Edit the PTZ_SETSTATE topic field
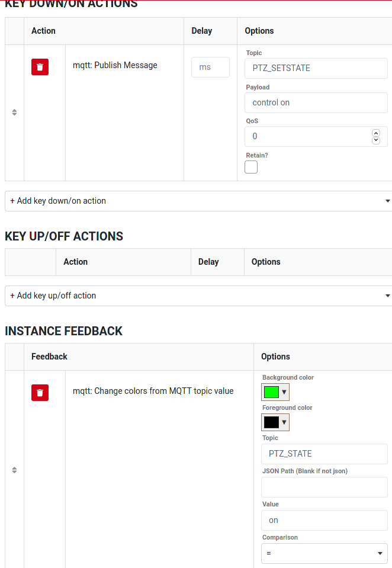Viewport: 392px width, 568px height. coord(316,68)
